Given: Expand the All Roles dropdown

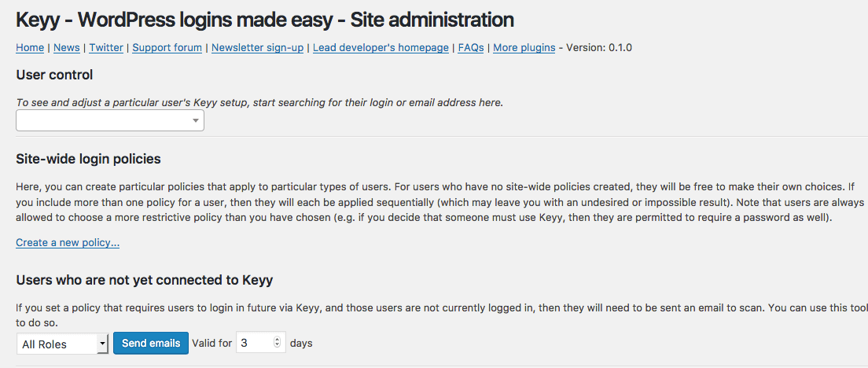Looking at the screenshot, I should click(63, 344).
